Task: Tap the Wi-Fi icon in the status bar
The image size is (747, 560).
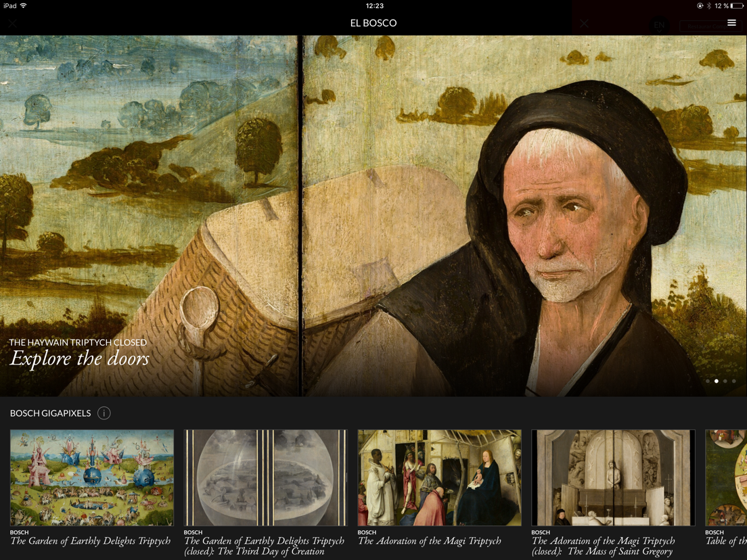Action: click(23, 5)
